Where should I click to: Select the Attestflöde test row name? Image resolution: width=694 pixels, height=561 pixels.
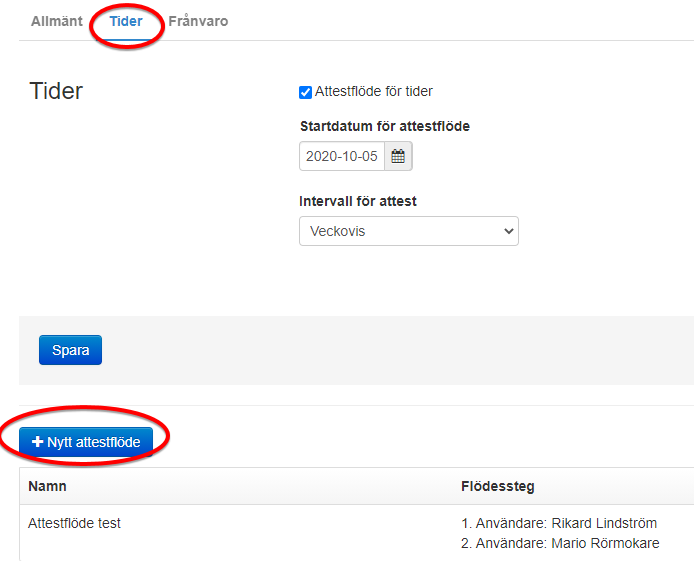click(74, 523)
